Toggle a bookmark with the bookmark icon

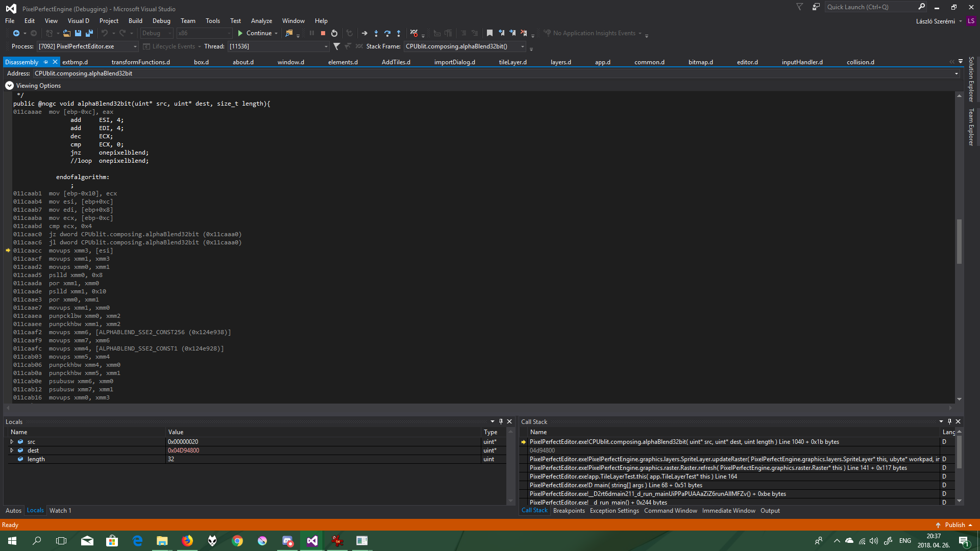tap(489, 33)
